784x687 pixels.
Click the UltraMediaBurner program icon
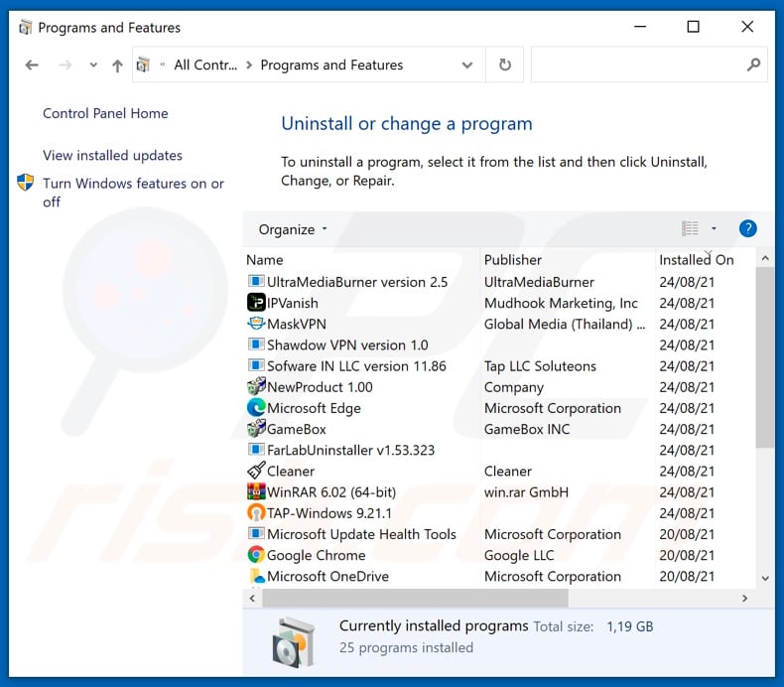tap(256, 281)
